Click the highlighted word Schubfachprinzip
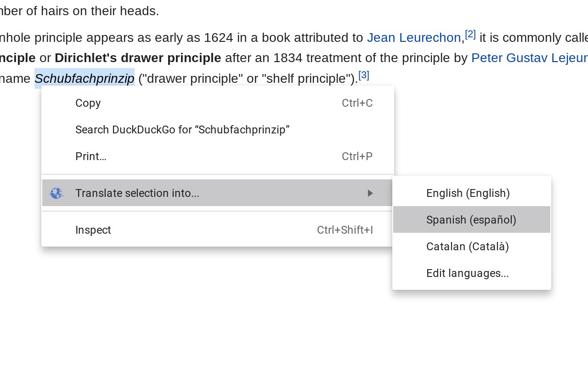Screen dimensions: 588x368 tap(85, 79)
